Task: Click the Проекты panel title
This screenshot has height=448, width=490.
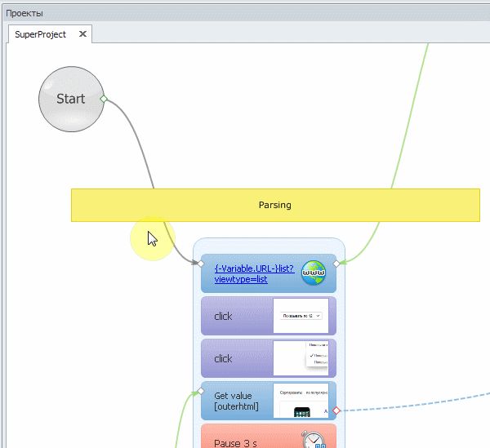Action: pyautogui.click(x=24, y=13)
